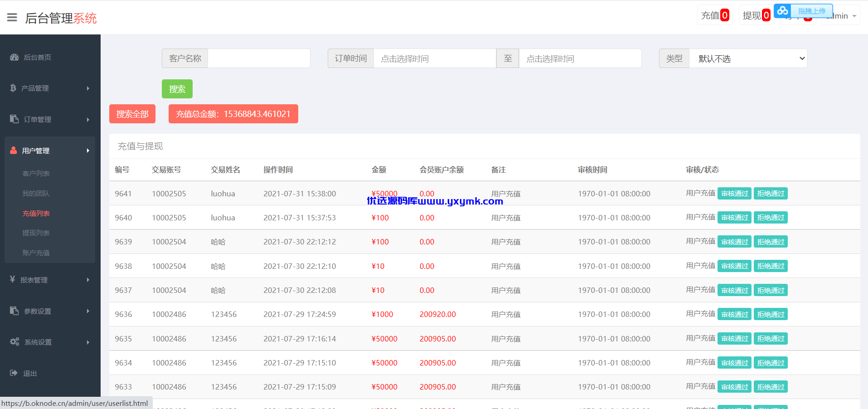Focus the 客户名称 input field
The image size is (868, 409).
(x=259, y=58)
